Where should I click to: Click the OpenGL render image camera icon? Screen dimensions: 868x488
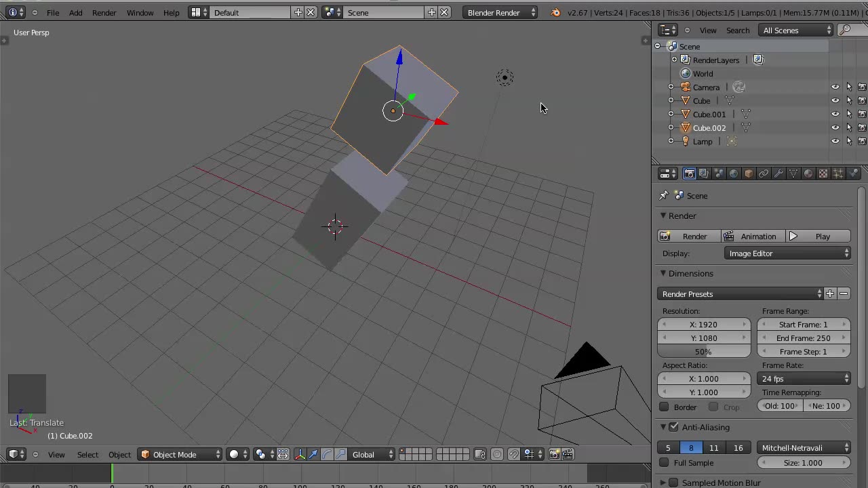coord(554,454)
